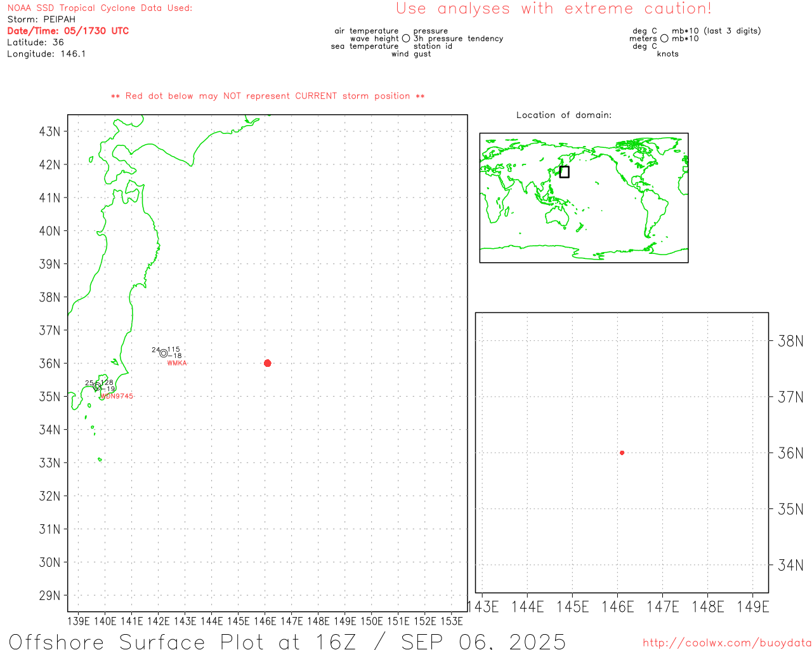
Task: Click the -18 pressure tendency near WMKA
Action: pos(175,356)
